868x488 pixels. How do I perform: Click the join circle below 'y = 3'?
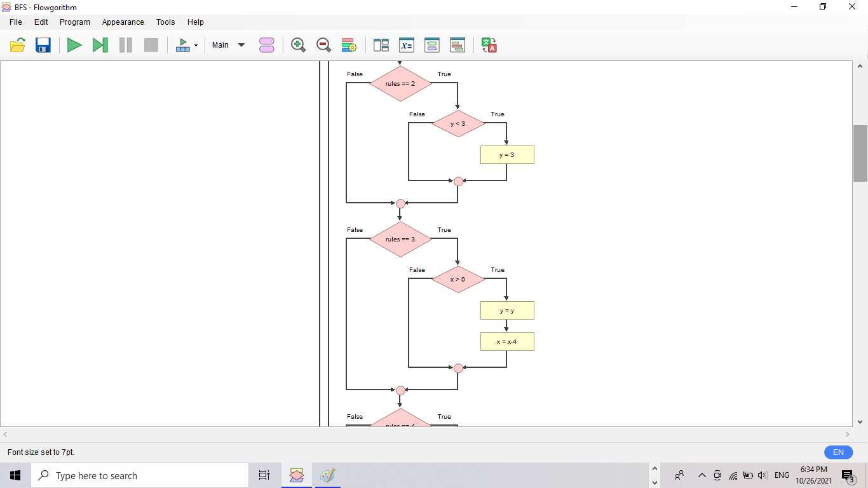458,181
